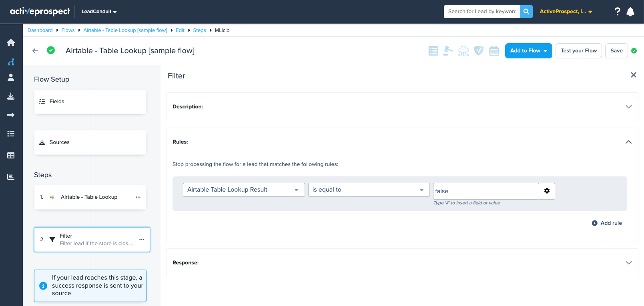The image size is (644, 306).
Task: Click the notification bell icon
Action: (x=630, y=12)
